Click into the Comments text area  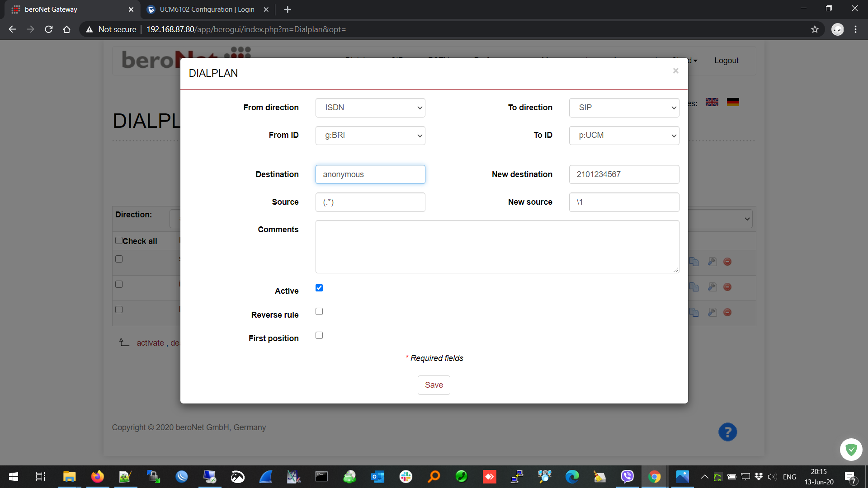pyautogui.click(x=497, y=247)
